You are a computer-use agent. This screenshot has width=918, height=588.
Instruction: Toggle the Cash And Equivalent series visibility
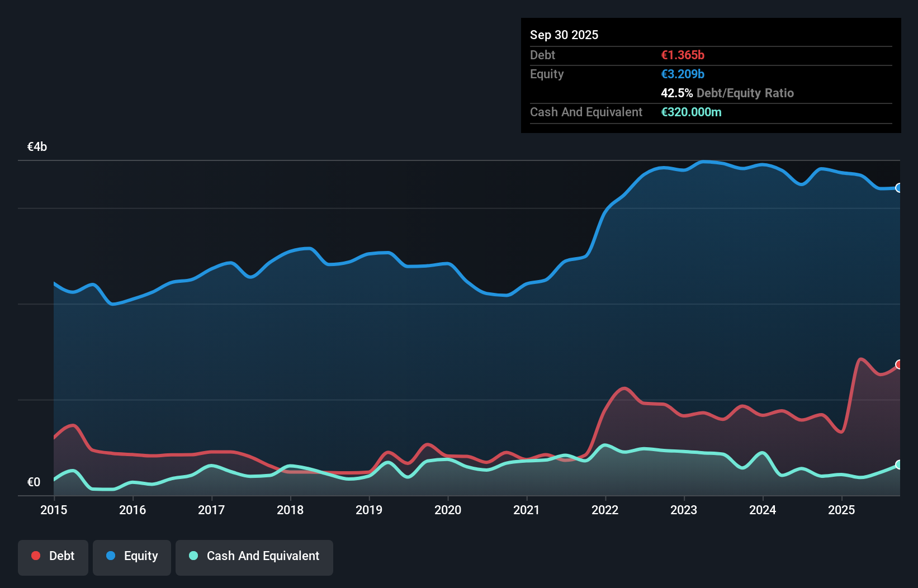(x=254, y=556)
